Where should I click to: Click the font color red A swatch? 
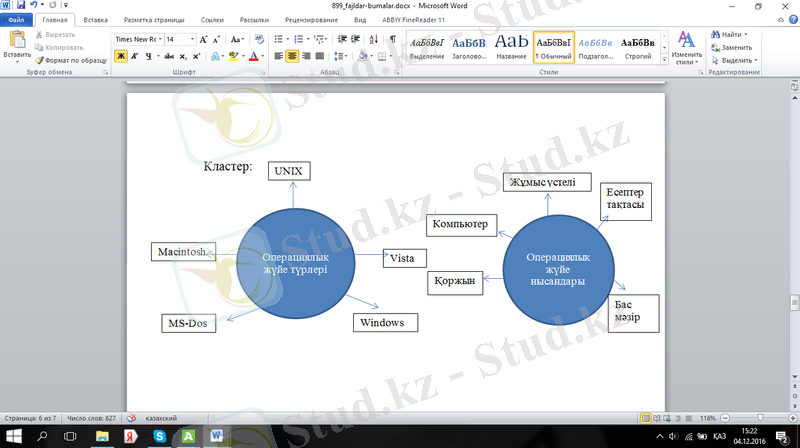[254, 57]
